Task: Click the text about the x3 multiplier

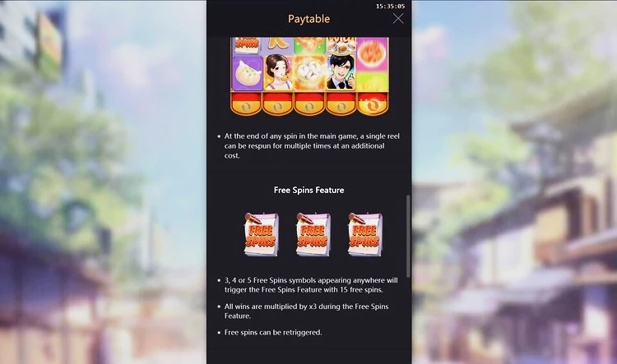Action: tap(306, 311)
